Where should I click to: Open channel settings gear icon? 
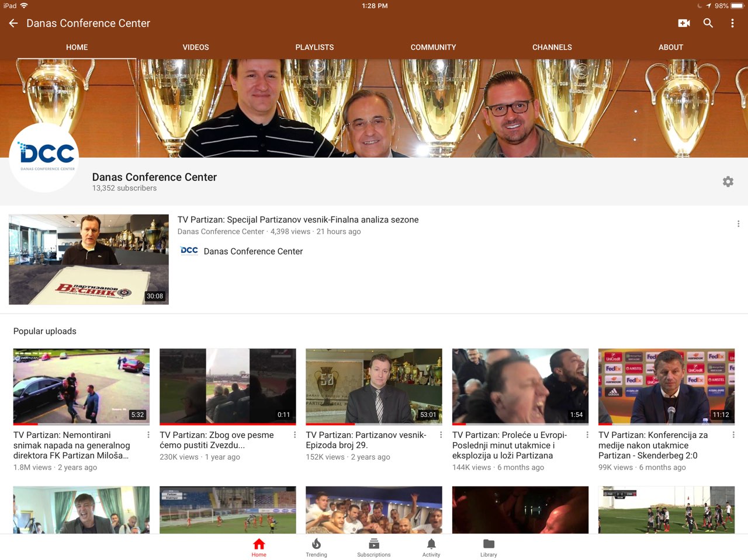click(728, 182)
